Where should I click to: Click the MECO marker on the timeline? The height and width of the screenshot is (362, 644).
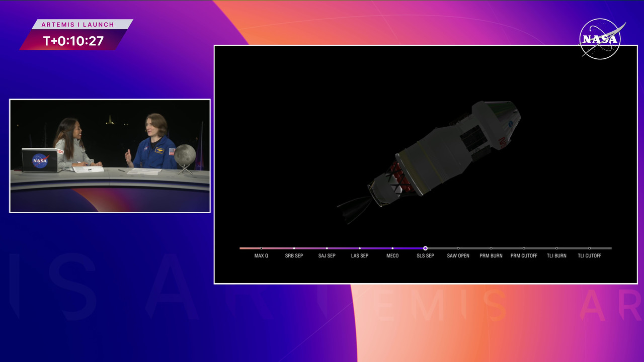coord(392,248)
